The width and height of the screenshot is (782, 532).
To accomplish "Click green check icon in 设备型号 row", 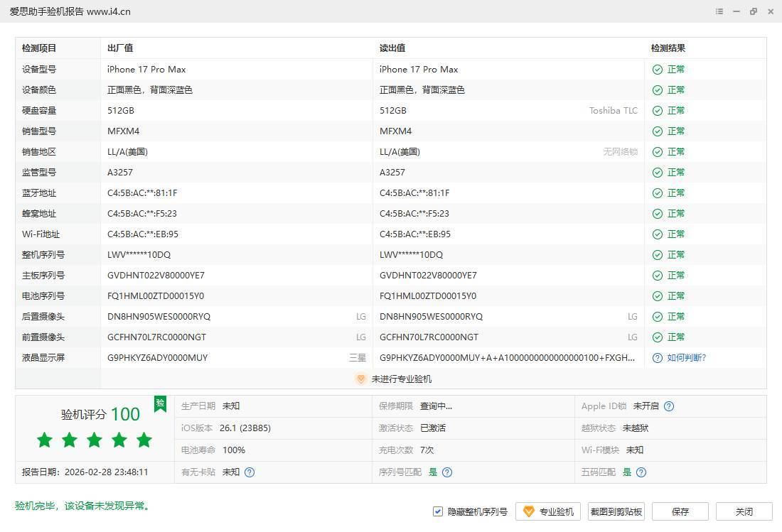I will 658,70.
